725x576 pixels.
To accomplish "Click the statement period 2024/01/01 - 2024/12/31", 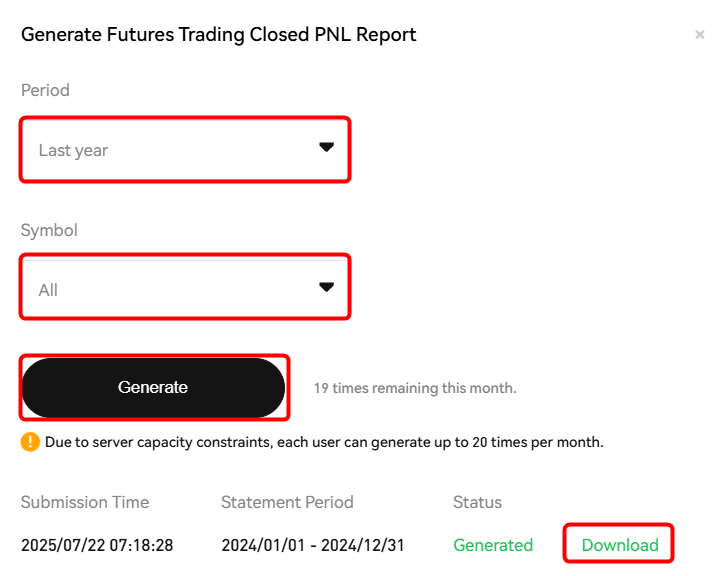I will (x=313, y=545).
